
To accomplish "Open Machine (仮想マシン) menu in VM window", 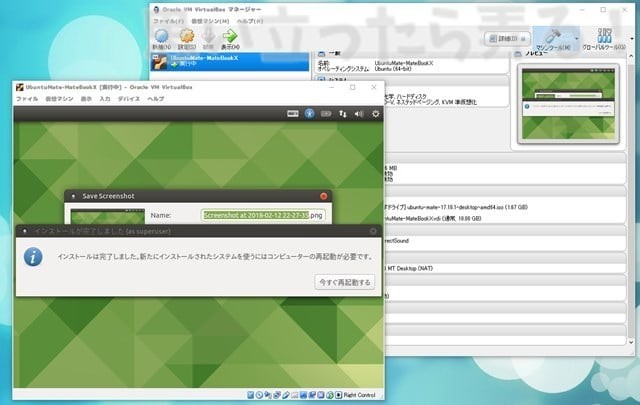I will (x=59, y=99).
